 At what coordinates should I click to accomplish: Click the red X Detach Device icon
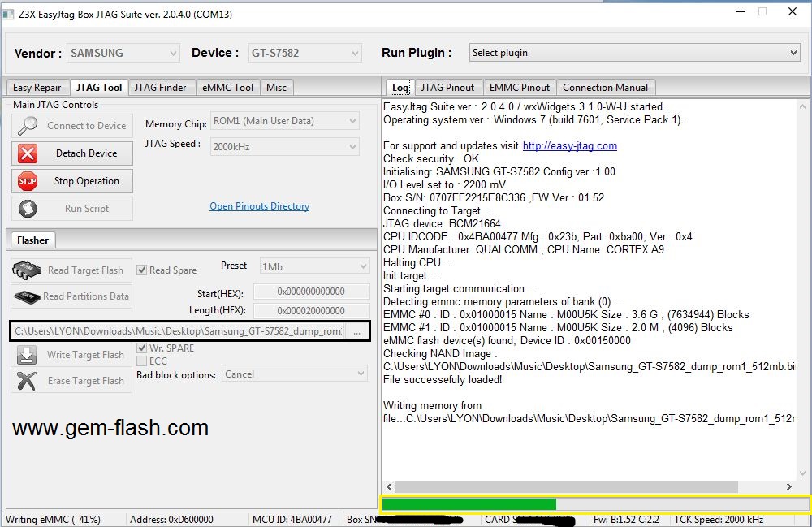pyautogui.click(x=28, y=153)
